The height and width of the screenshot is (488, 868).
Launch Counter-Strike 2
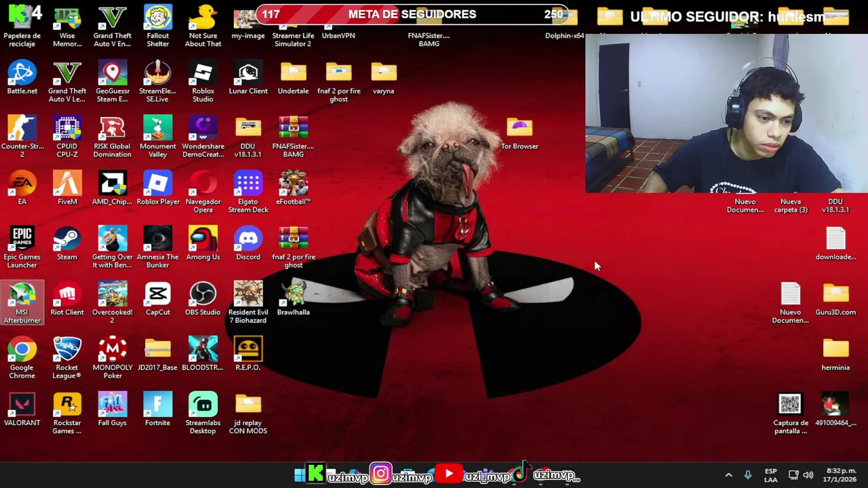22,137
